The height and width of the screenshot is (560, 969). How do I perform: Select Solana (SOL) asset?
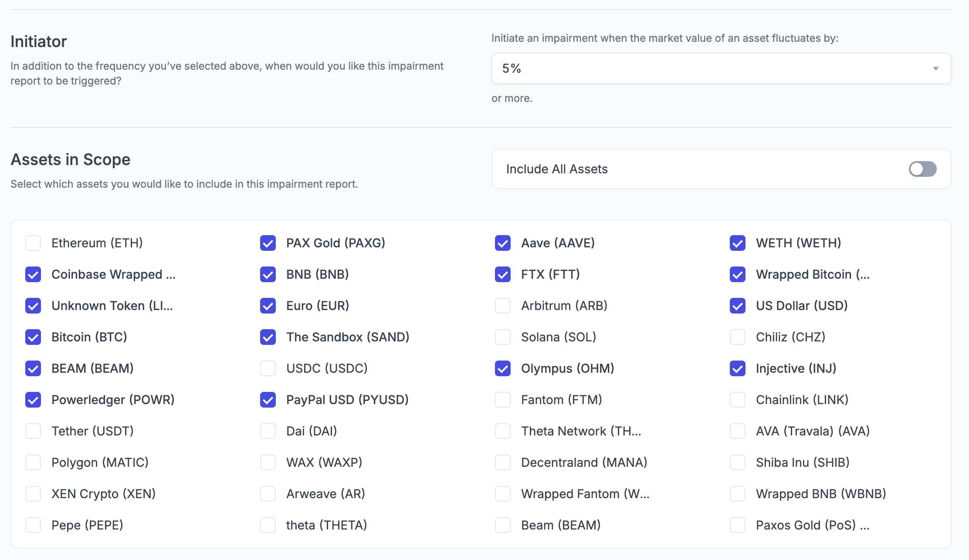coord(503,337)
